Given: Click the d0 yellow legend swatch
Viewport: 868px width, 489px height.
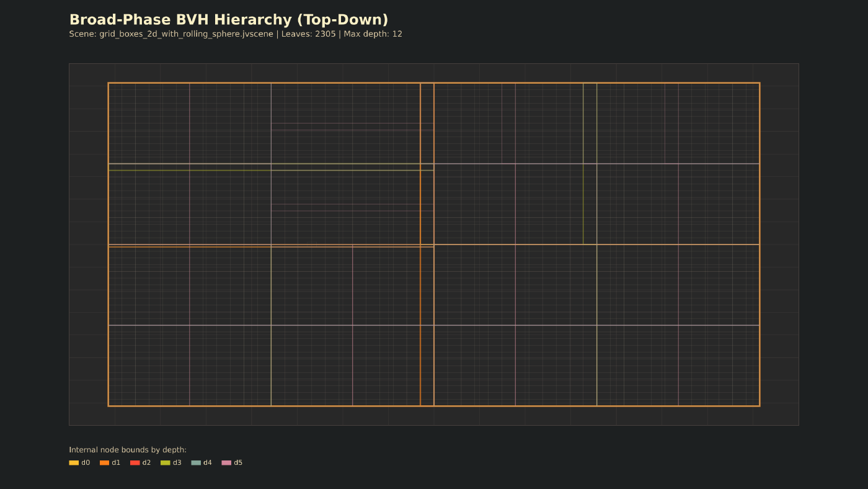Looking at the screenshot, I should click(74, 463).
